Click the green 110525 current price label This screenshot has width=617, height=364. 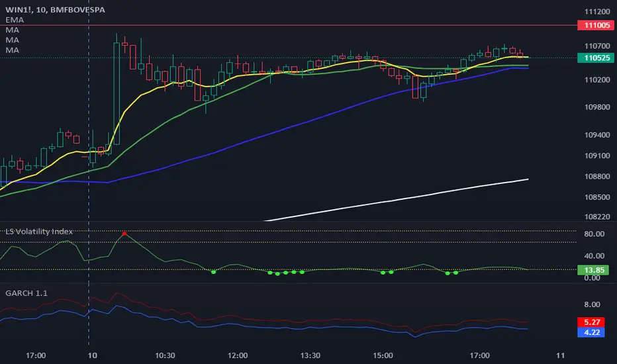point(596,58)
